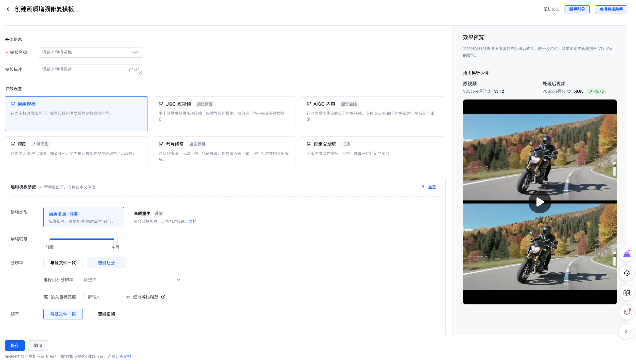Play the preview video
The height and width of the screenshot is (364, 636).
(x=539, y=202)
